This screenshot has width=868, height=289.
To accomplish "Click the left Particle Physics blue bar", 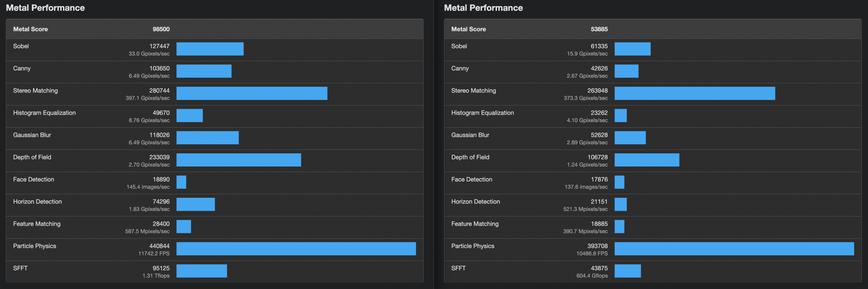I will coord(296,249).
